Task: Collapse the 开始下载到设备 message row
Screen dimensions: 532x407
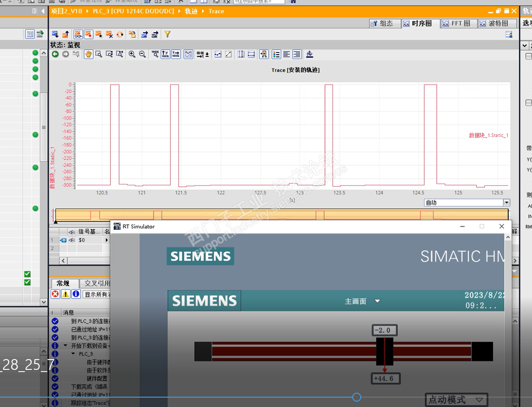Action: click(65, 346)
